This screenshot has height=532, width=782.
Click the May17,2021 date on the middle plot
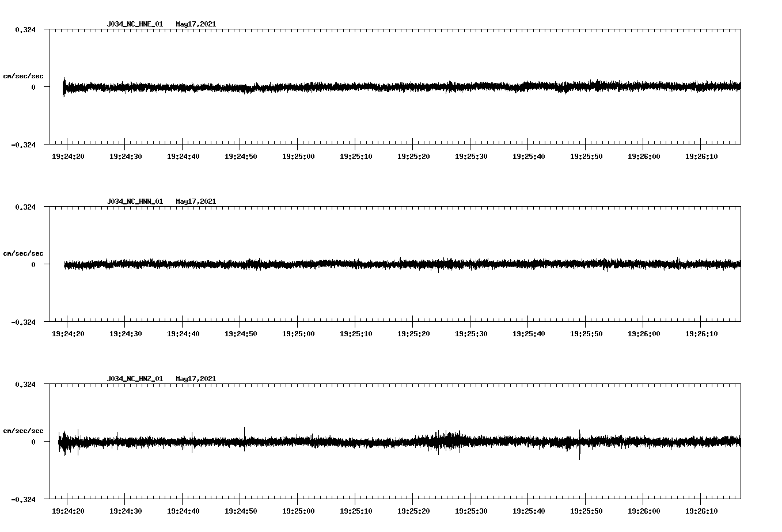(195, 201)
